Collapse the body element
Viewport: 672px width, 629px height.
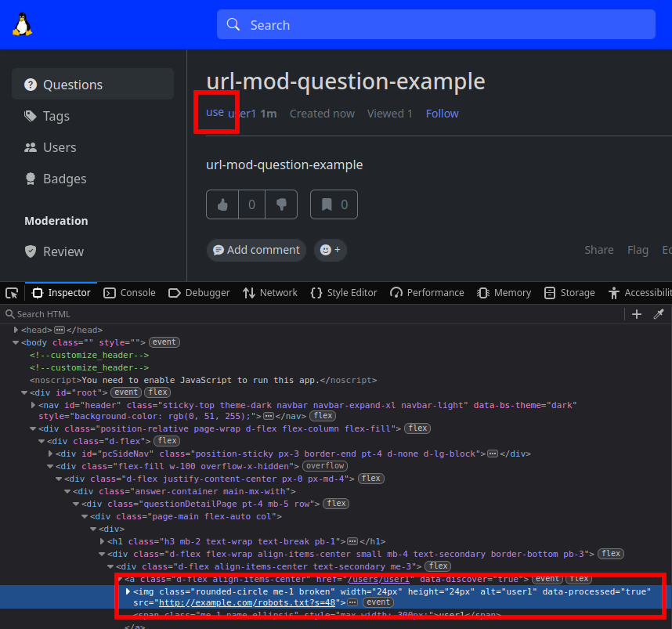pyautogui.click(x=16, y=342)
